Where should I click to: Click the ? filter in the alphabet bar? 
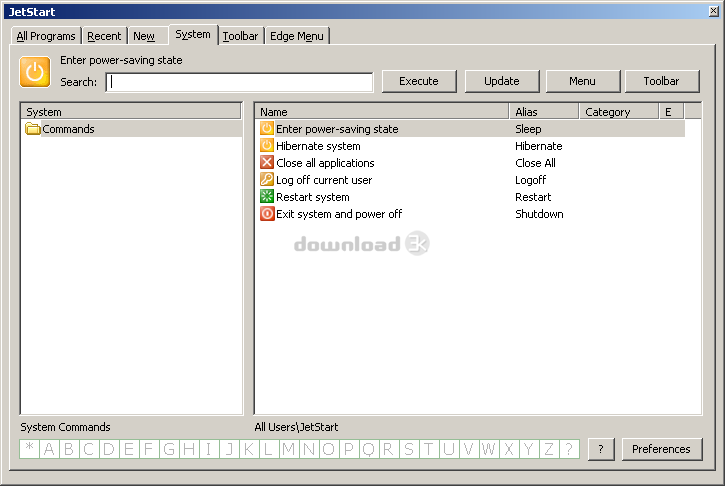point(569,449)
